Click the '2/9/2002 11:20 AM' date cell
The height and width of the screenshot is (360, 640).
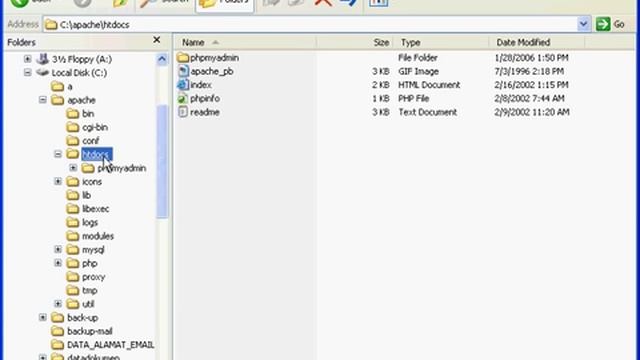pyautogui.click(x=532, y=112)
